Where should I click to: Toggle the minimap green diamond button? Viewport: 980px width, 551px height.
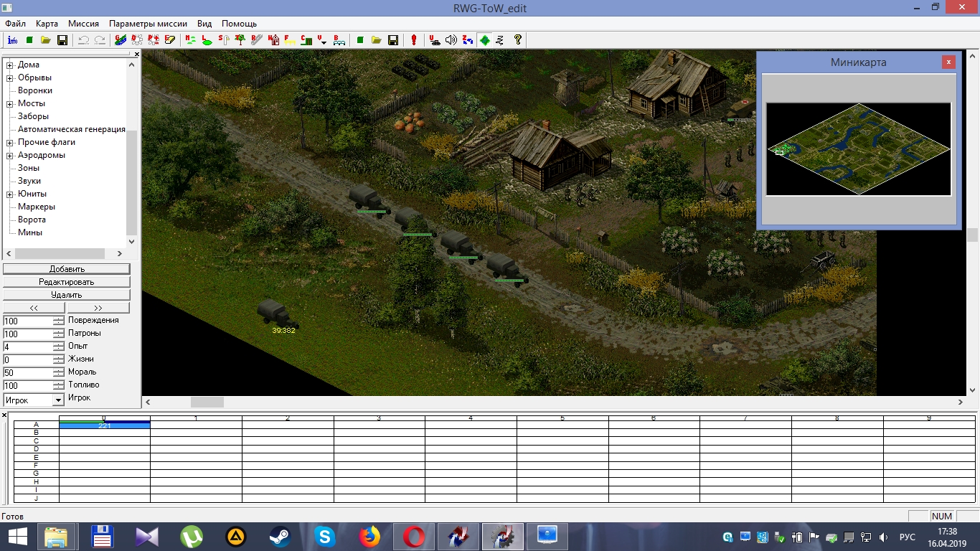[485, 40]
